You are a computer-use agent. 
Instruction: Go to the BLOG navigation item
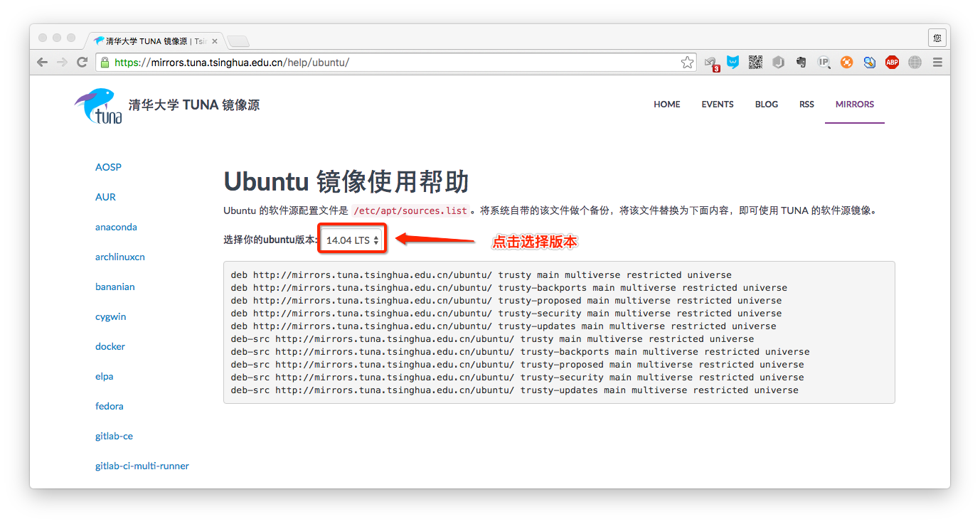pos(766,105)
